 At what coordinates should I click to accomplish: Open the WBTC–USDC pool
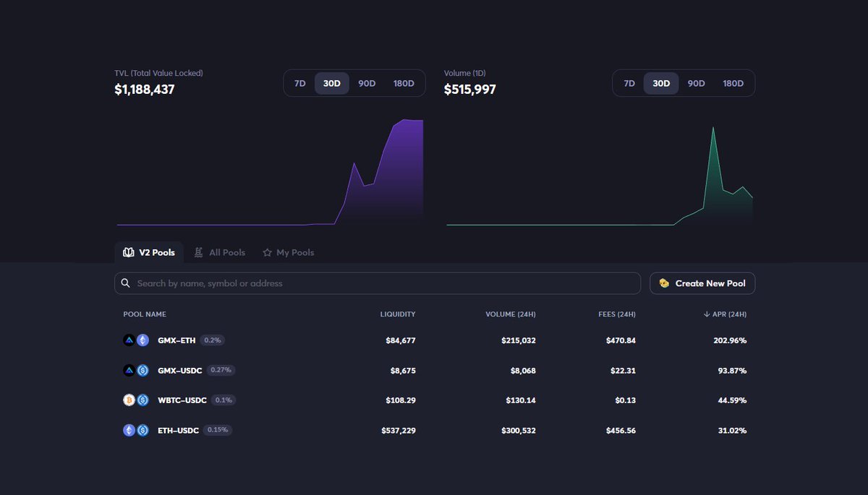click(435, 400)
